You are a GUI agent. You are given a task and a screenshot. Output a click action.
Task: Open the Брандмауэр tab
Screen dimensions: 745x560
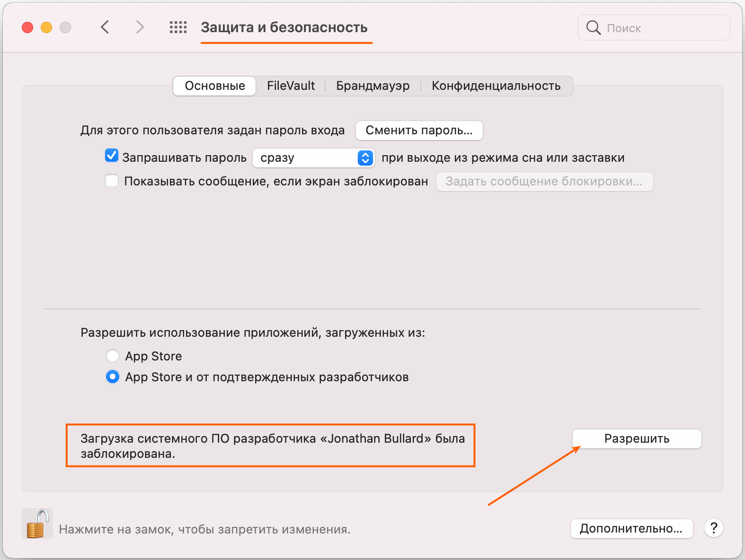pos(373,86)
